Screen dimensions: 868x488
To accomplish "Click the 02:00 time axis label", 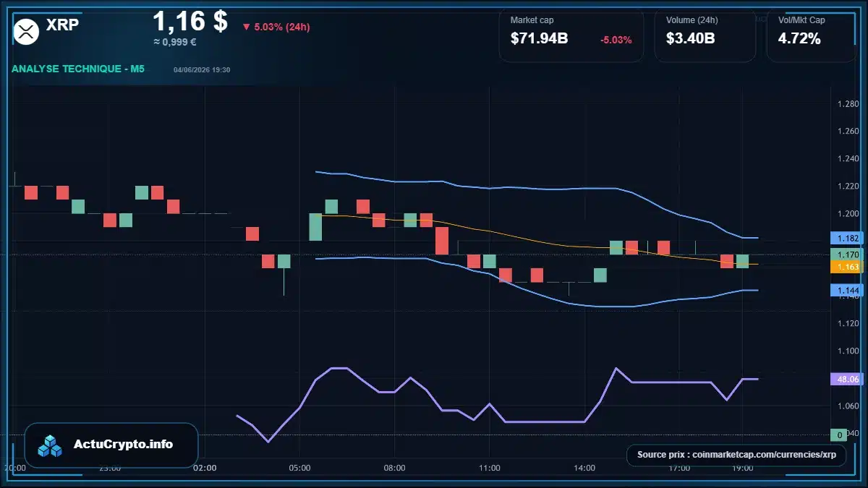I will click(x=205, y=468).
